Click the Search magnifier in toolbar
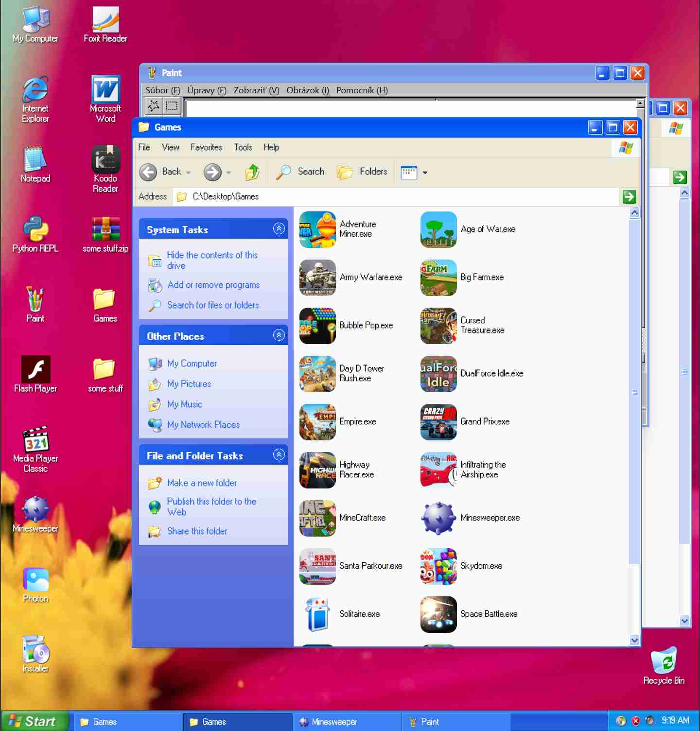Image resolution: width=700 pixels, height=731 pixels. 284,172
